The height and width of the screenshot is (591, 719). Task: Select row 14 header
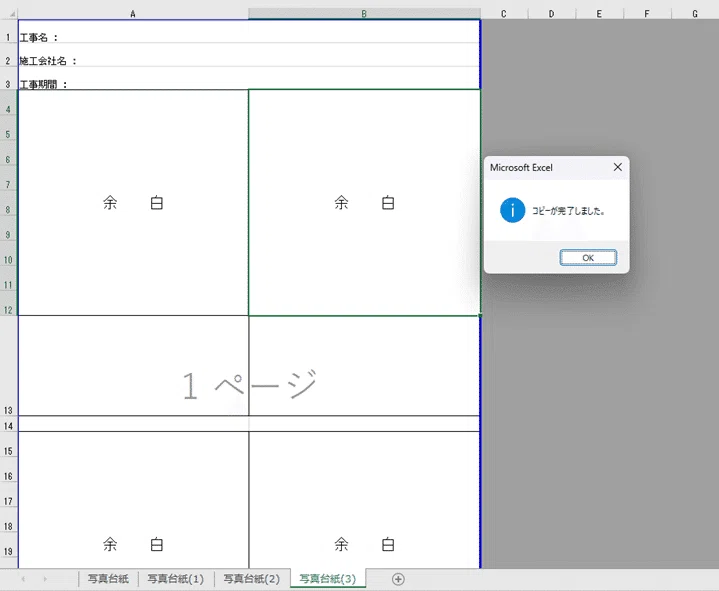click(x=8, y=426)
